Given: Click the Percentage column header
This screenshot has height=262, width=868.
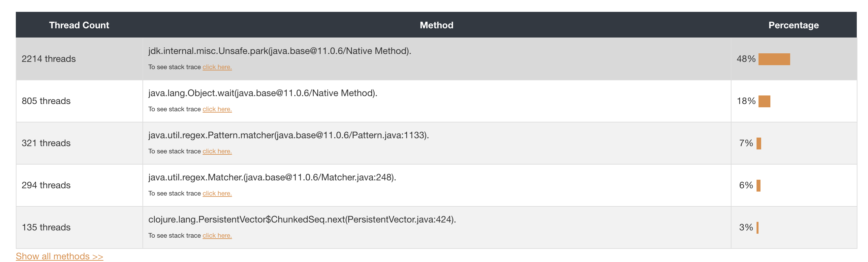Looking at the screenshot, I should coord(793,25).
